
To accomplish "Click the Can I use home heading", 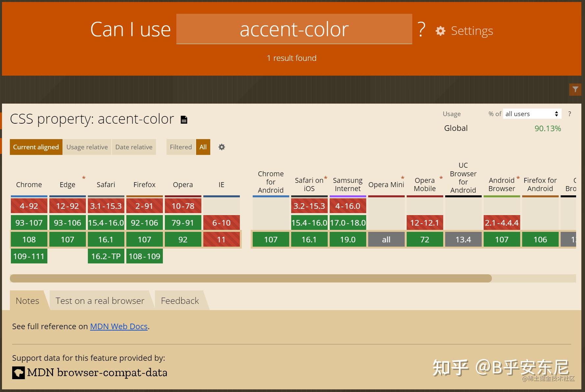I will pos(130,29).
